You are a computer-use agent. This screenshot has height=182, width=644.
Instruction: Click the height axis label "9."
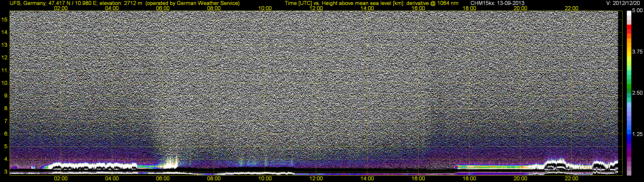pyautogui.click(x=6, y=96)
